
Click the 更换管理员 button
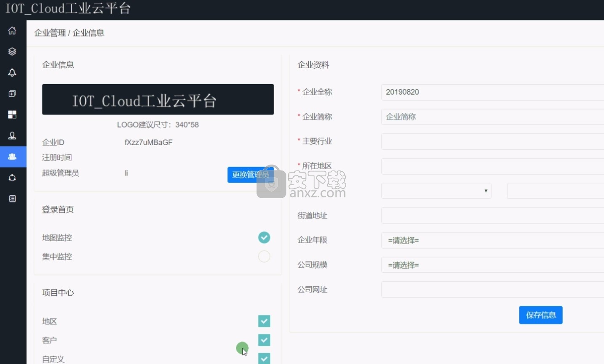[x=251, y=175]
